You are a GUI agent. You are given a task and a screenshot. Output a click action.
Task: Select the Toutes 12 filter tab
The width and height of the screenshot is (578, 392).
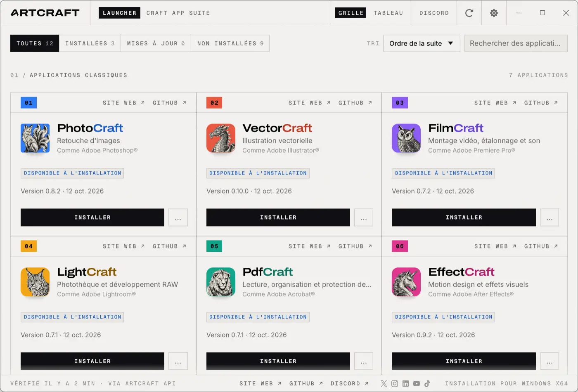click(35, 43)
